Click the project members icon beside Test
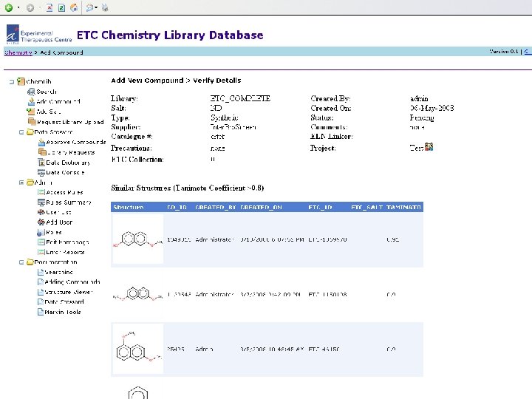The height and width of the screenshot is (399, 532). pos(429,147)
